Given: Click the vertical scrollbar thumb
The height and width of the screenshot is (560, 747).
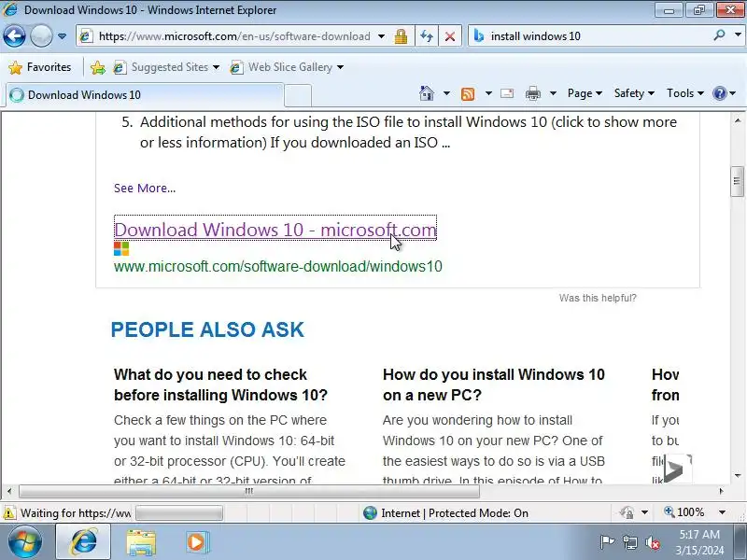Looking at the screenshot, I should (x=738, y=181).
